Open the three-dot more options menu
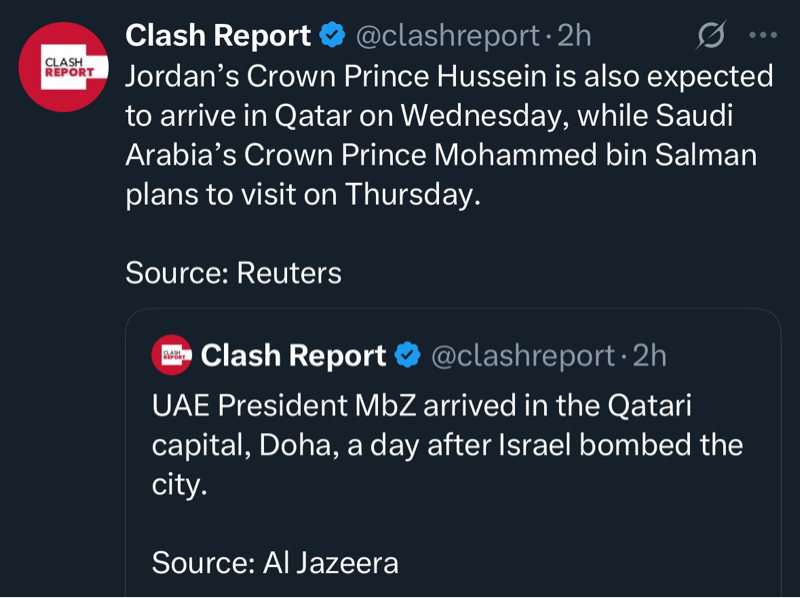This screenshot has height=598, width=800. click(x=763, y=36)
